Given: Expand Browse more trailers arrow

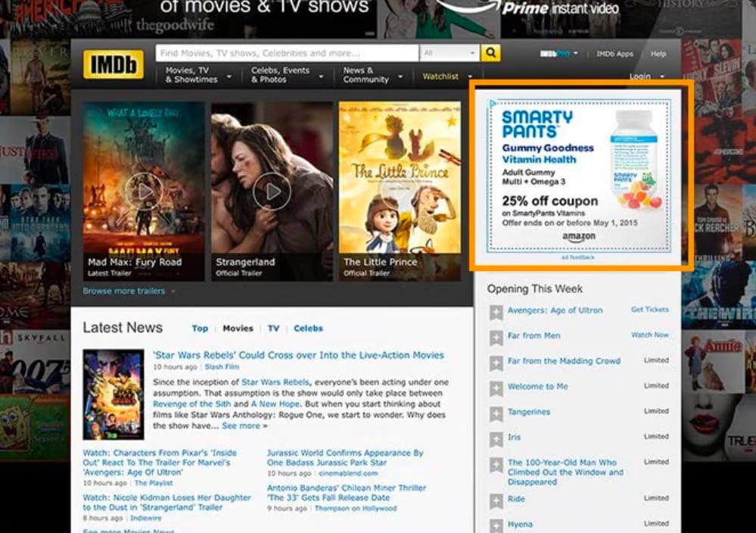Looking at the screenshot, I should (173, 291).
